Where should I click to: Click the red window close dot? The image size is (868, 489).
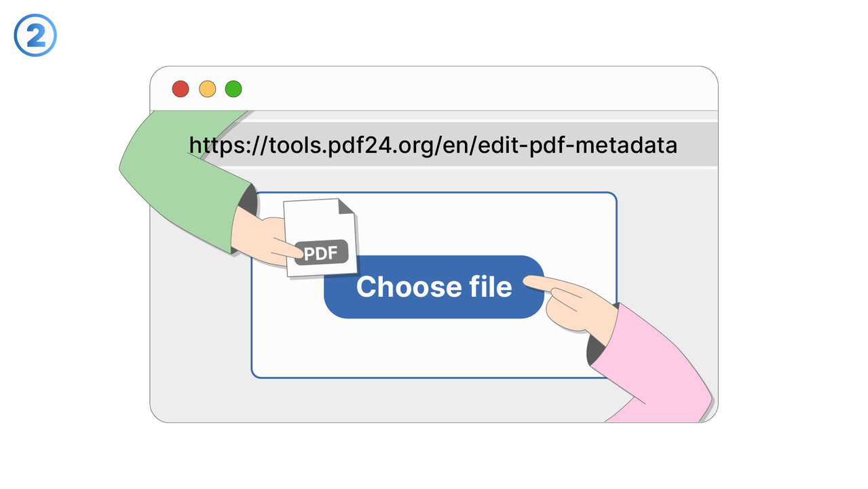click(181, 89)
